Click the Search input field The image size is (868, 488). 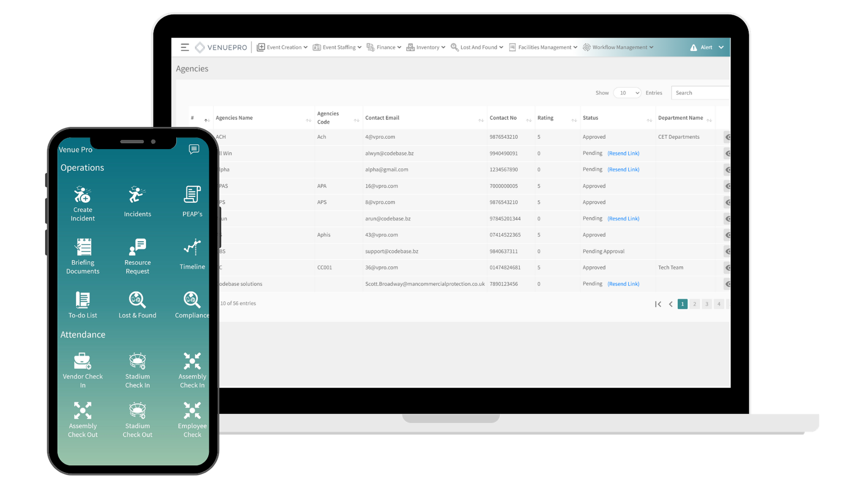[x=700, y=93]
